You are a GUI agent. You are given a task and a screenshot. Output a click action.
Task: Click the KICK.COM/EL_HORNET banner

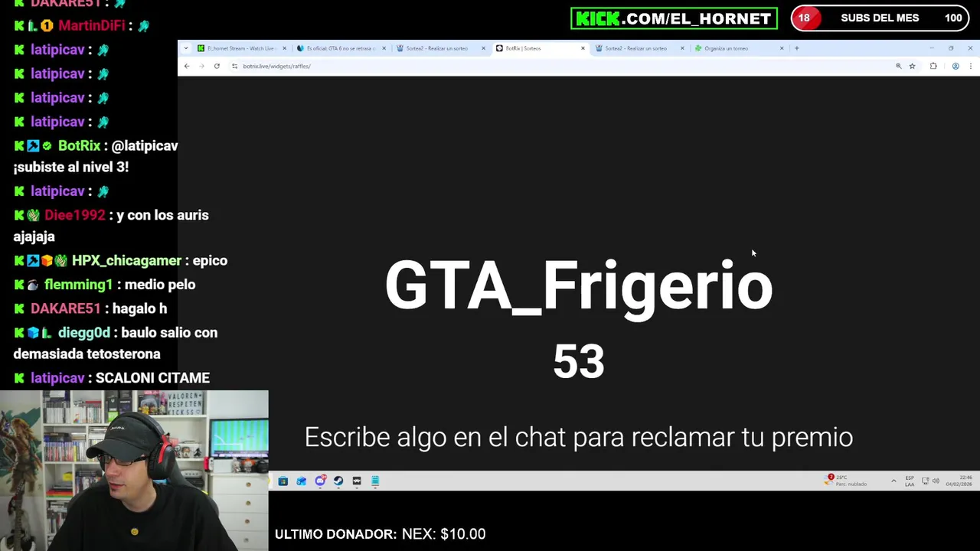[674, 18]
